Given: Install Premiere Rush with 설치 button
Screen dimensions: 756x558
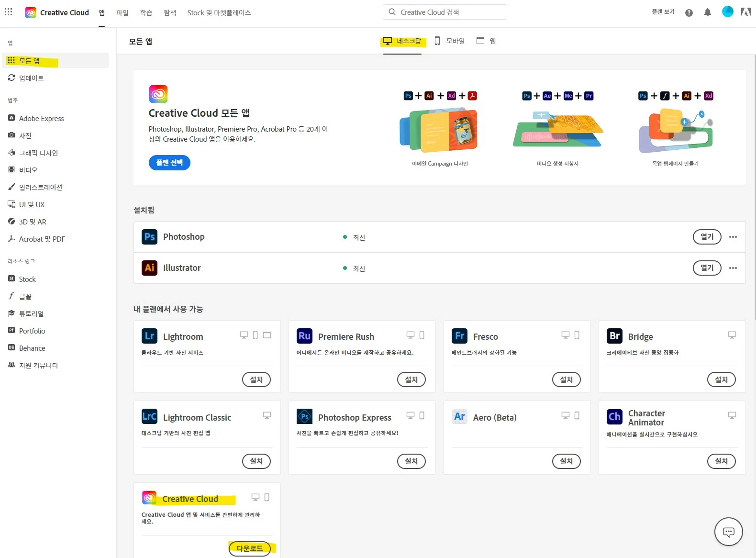Looking at the screenshot, I should click(x=411, y=379).
